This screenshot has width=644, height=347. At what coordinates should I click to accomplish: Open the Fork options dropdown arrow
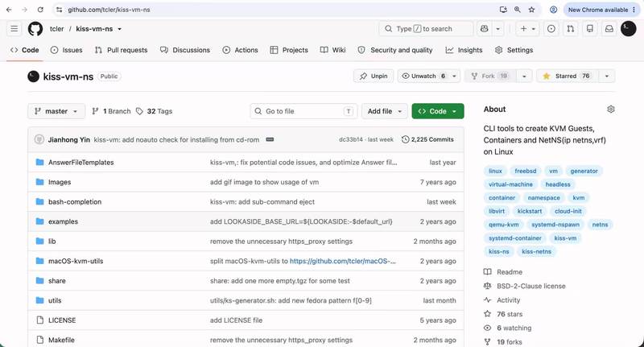[524, 76]
